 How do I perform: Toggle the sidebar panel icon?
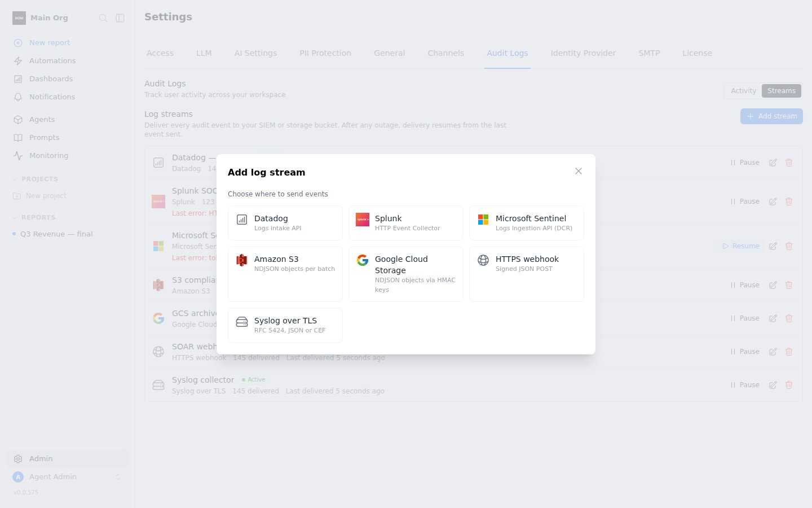point(120,18)
